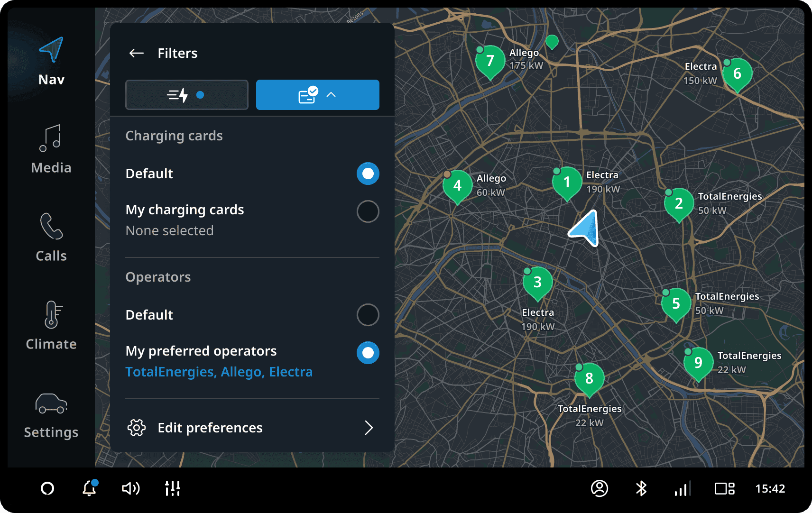Go back using the Filters arrow
Screen dimensions: 812x513
(x=137, y=53)
